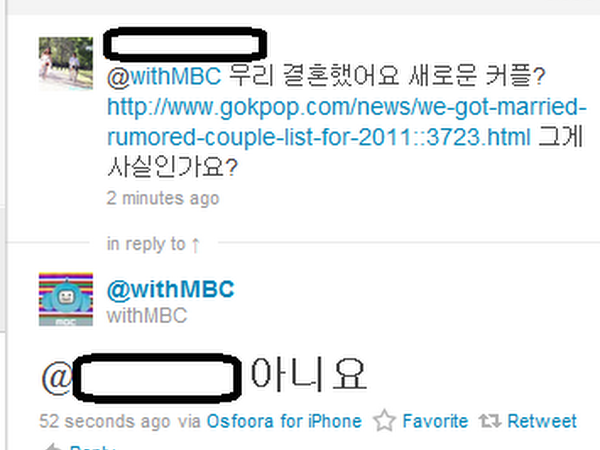Open the '52 seconds ago' timestamp
The image size is (600, 450).
pos(104,421)
